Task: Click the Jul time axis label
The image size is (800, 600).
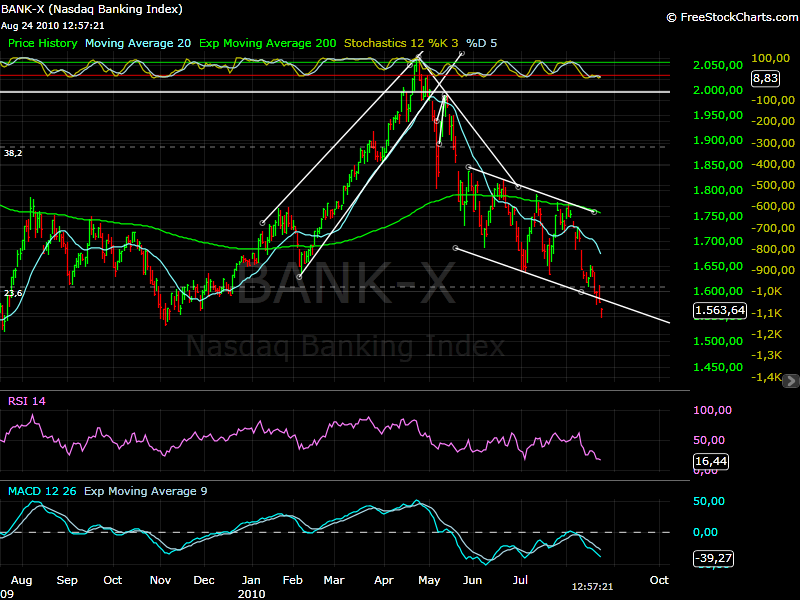Action: click(x=520, y=581)
